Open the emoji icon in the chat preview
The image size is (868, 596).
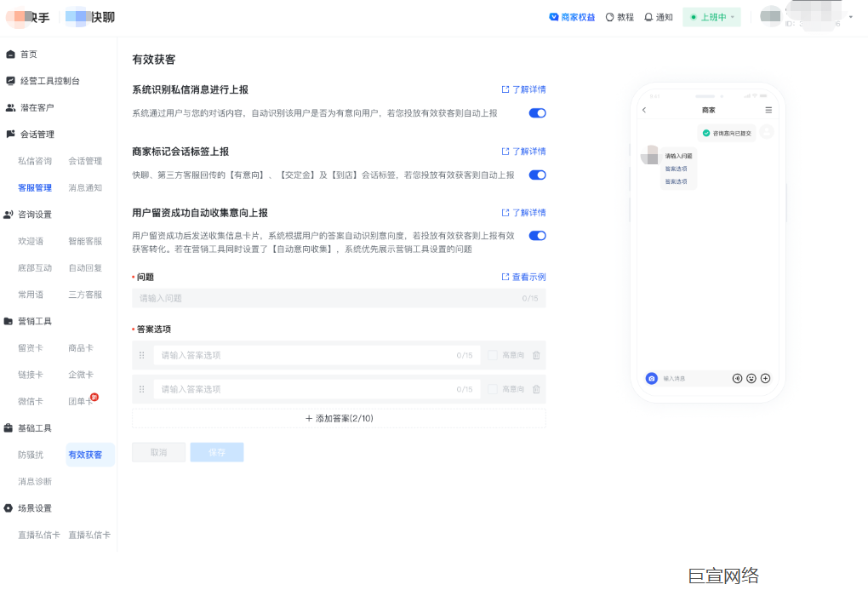[x=751, y=378]
